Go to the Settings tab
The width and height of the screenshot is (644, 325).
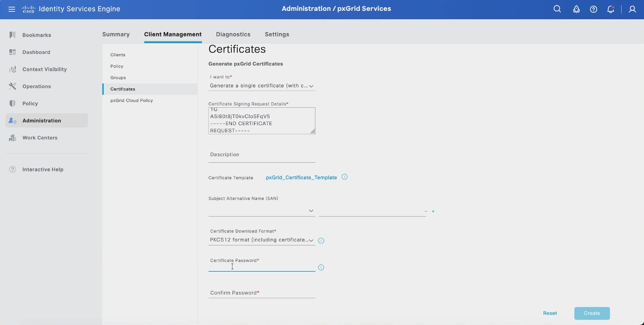pyautogui.click(x=277, y=34)
